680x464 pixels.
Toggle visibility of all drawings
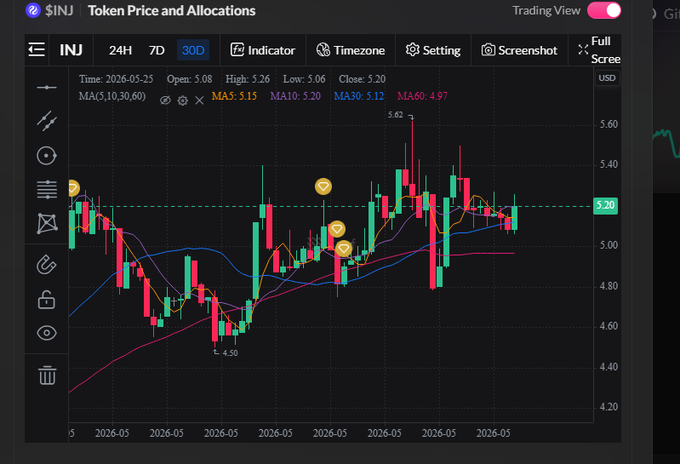(x=46, y=333)
